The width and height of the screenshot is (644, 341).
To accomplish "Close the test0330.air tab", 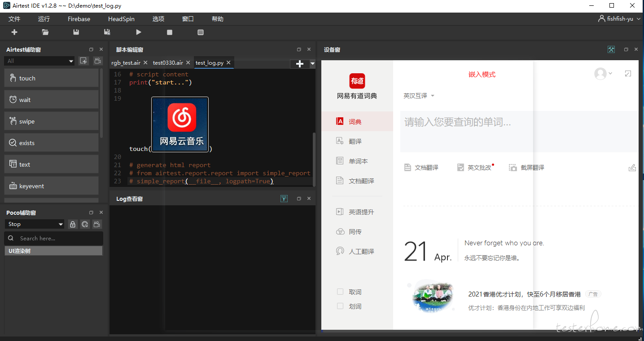I will point(188,63).
